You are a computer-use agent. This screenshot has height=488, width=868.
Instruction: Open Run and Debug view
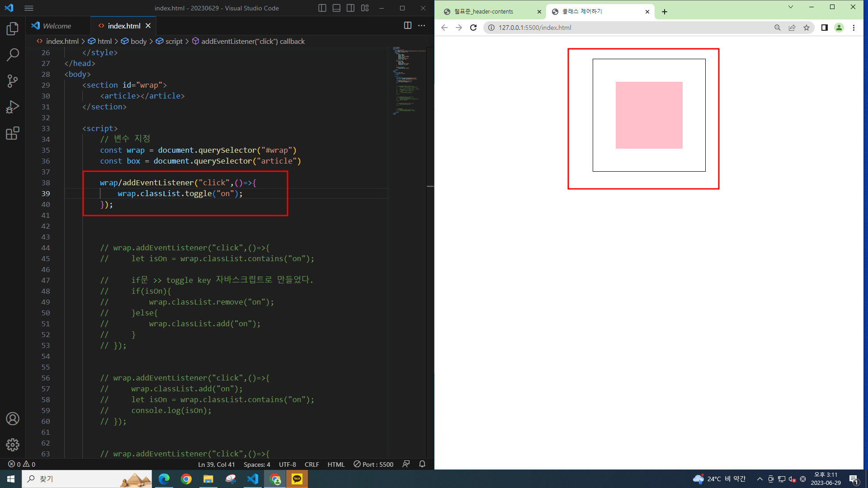click(x=13, y=107)
